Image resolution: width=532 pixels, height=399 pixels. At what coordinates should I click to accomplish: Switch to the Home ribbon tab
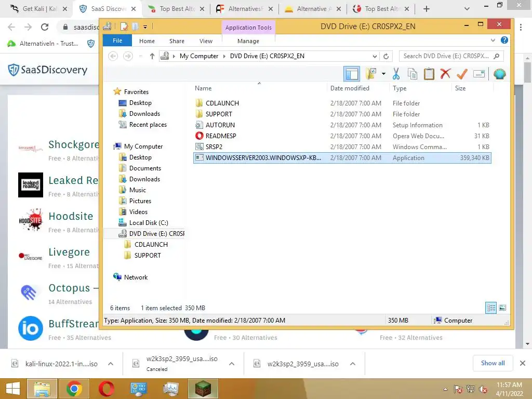pos(147,41)
